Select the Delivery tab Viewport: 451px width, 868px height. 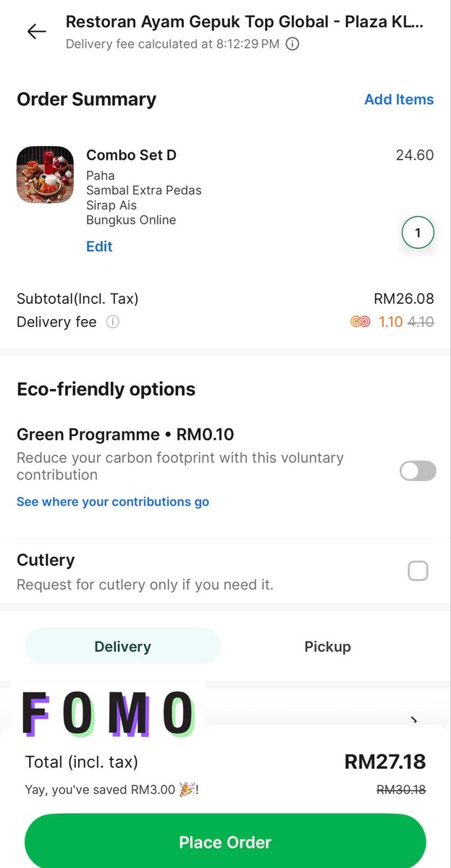[x=122, y=647]
